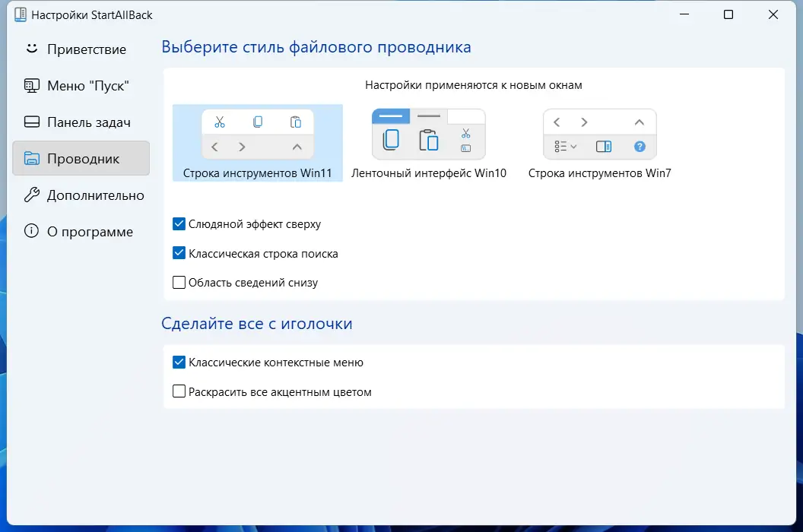Open the view options dropdown in Win7 preview
Viewport: 803px width, 532px height.
coord(567,147)
